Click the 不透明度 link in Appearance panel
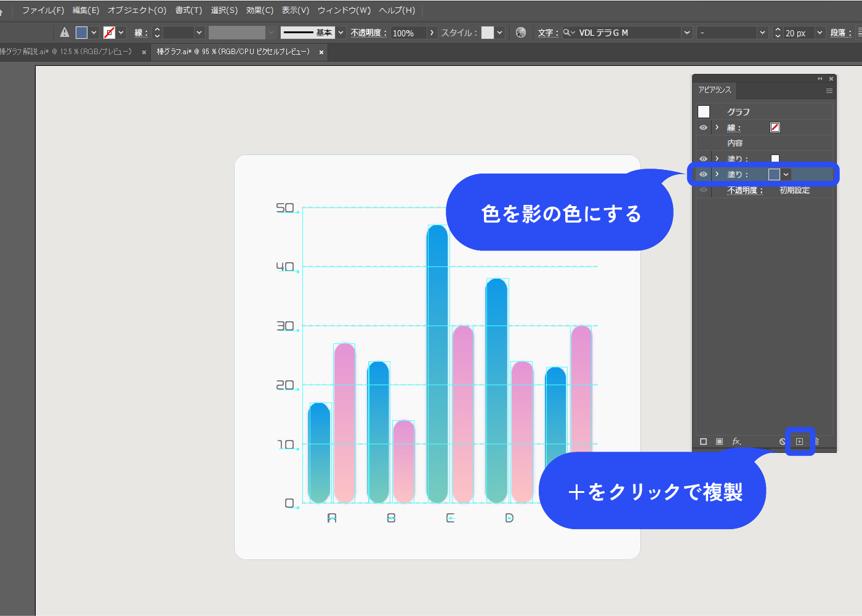This screenshot has width=862, height=616. tap(745, 191)
